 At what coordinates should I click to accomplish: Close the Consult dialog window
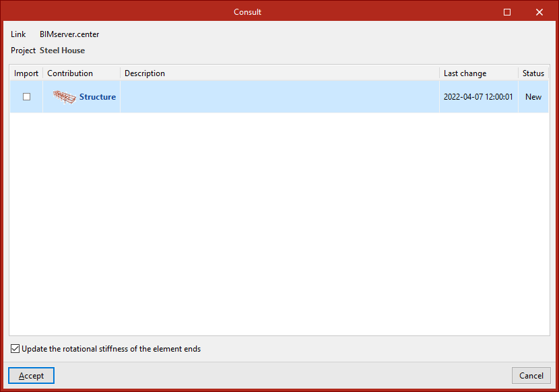click(539, 12)
